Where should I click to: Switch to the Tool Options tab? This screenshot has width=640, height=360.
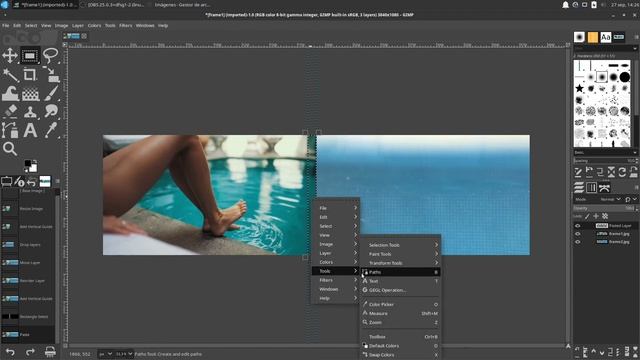tap(7, 181)
